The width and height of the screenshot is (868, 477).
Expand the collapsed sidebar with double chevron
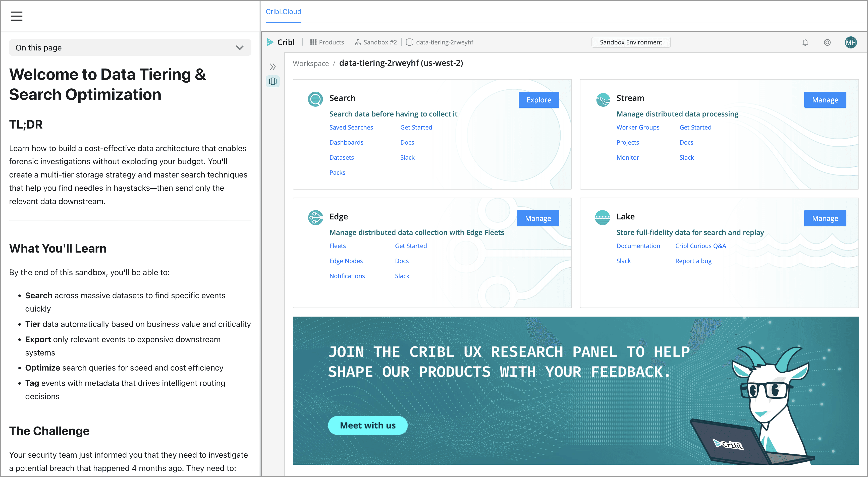[x=273, y=66]
